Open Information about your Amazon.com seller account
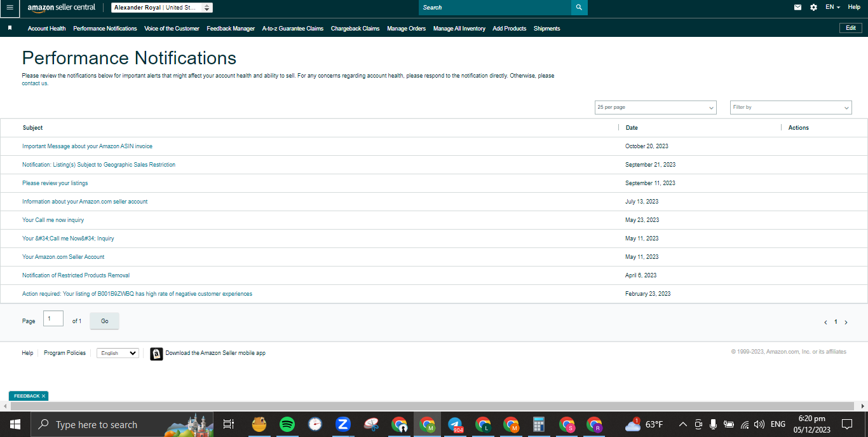The height and width of the screenshot is (437, 868). pos(85,202)
